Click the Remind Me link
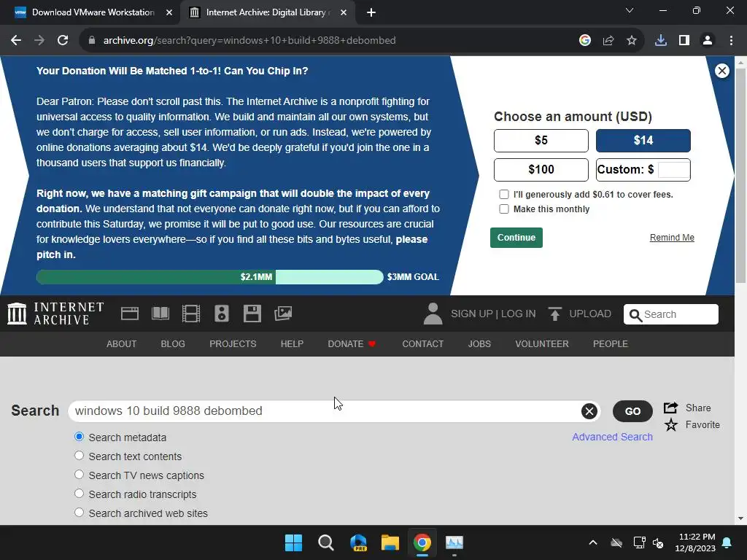Image resolution: width=747 pixels, height=560 pixels. (x=672, y=238)
